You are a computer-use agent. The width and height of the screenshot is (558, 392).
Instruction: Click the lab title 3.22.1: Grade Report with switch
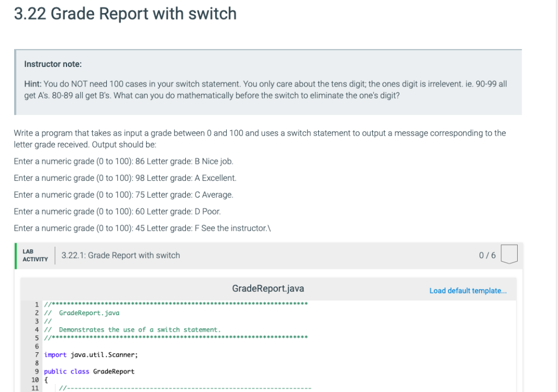tap(120, 255)
